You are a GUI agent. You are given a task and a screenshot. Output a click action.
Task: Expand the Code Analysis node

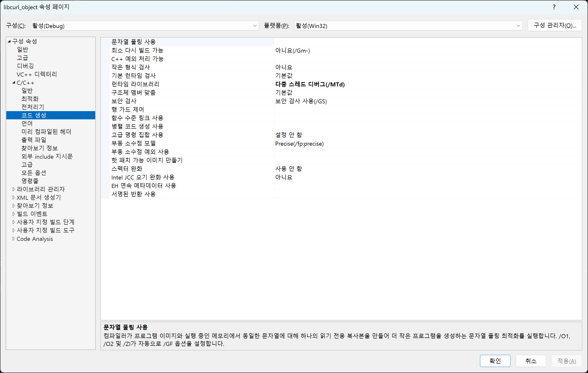click(14, 239)
